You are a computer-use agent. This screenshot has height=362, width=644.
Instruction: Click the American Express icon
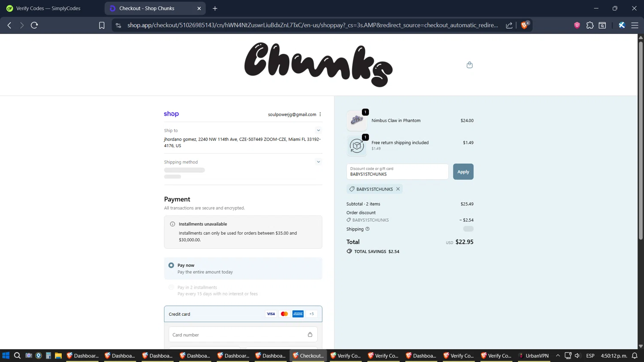tap(298, 314)
